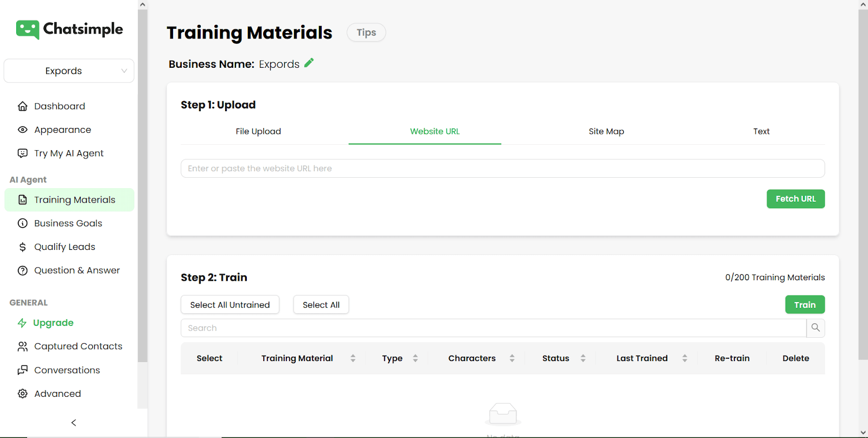868x438 pixels.
Task: Click the search magnifier icon button
Action: [815, 328]
